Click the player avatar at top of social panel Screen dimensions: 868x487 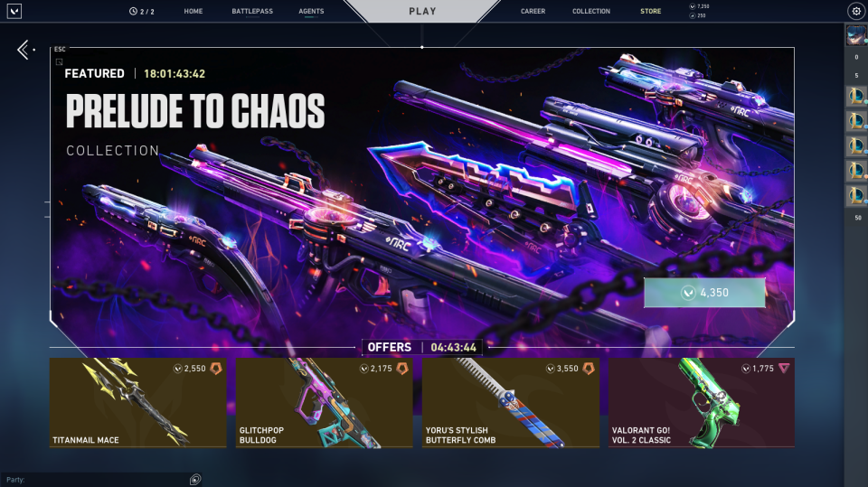(x=856, y=35)
